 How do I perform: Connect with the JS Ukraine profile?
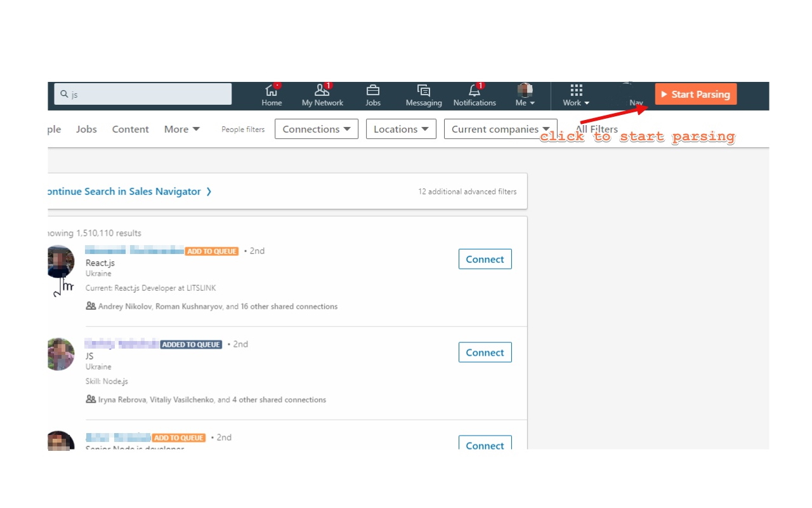coord(485,352)
